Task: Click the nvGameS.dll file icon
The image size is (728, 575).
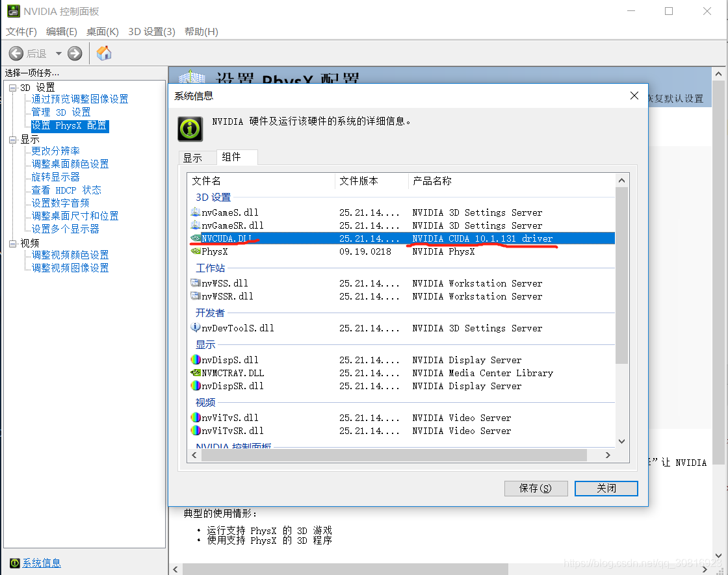Action: tap(196, 212)
